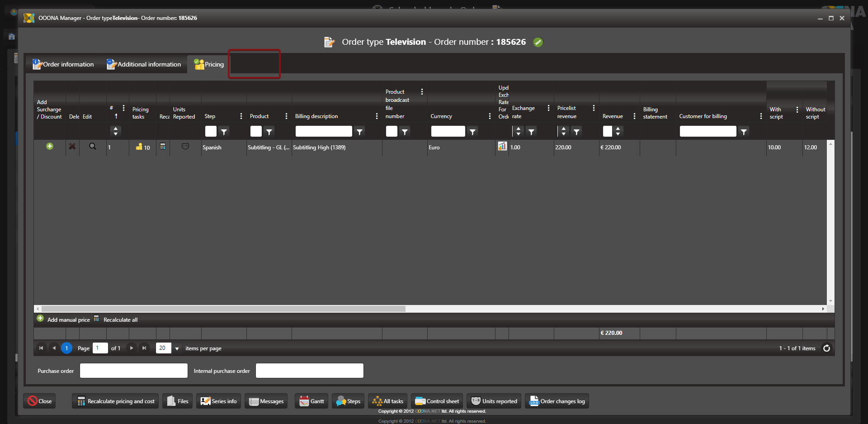Open edit magnifier for the pricing row

pos(93,147)
